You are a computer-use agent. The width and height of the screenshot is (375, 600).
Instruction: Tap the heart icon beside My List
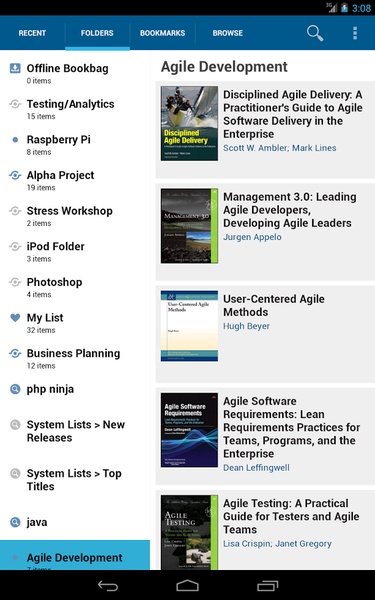(15, 318)
